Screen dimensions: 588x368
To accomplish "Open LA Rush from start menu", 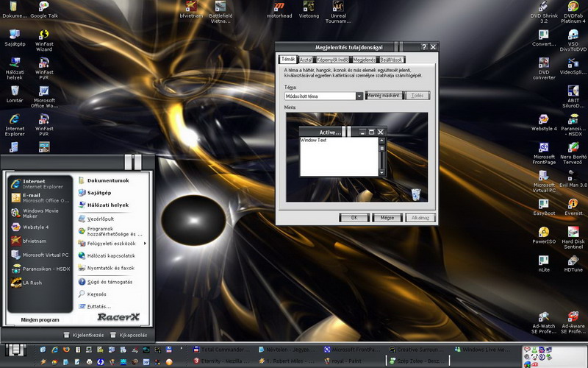I will tap(40, 283).
